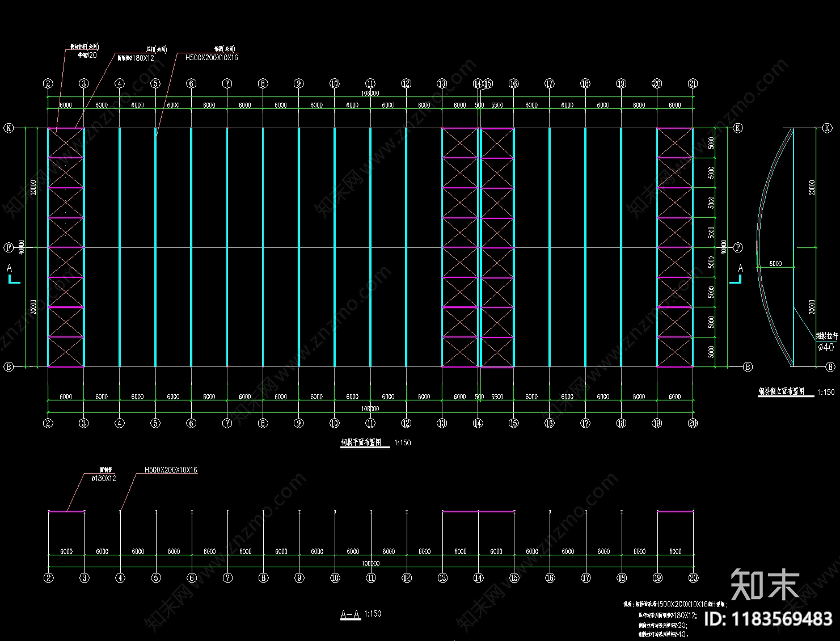Click the "5500" dimension below the plan view
The image size is (840, 641).
(x=497, y=397)
